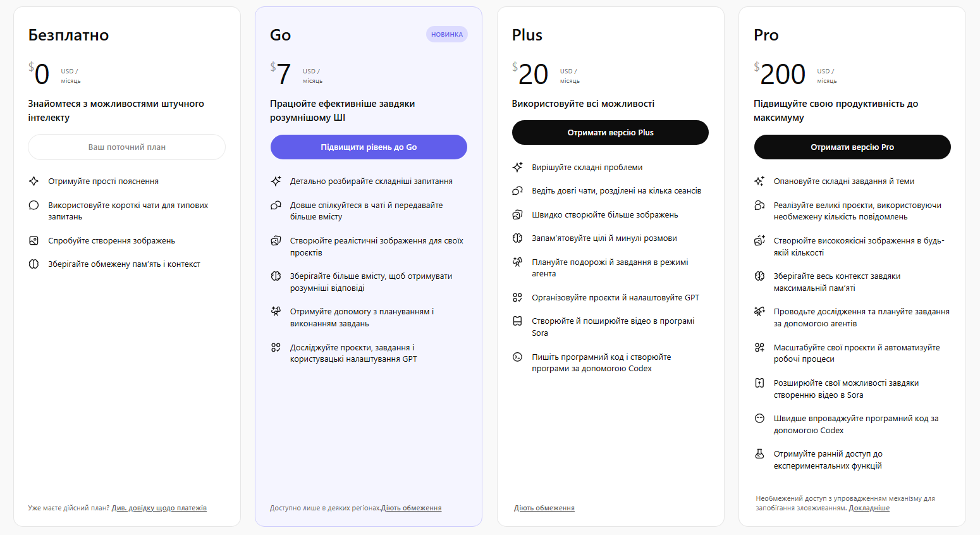Select the research agent icon in the Pro plan
This screenshot has height=535, width=980.
759,311
